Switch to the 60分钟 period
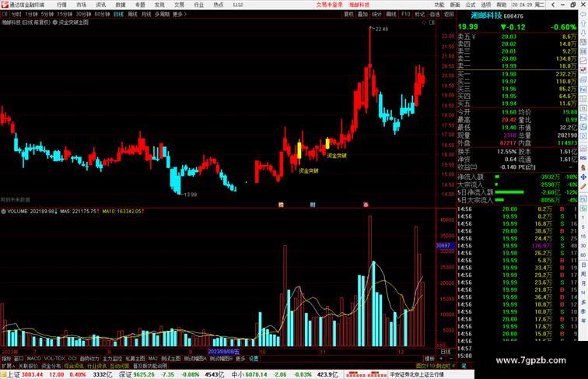This screenshot has width=588, height=379. (102, 14)
